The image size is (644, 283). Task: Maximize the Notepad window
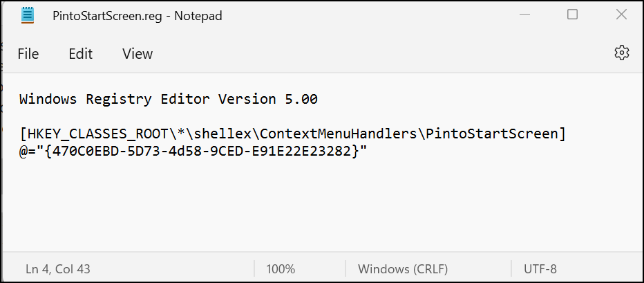(x=572, y=15)
